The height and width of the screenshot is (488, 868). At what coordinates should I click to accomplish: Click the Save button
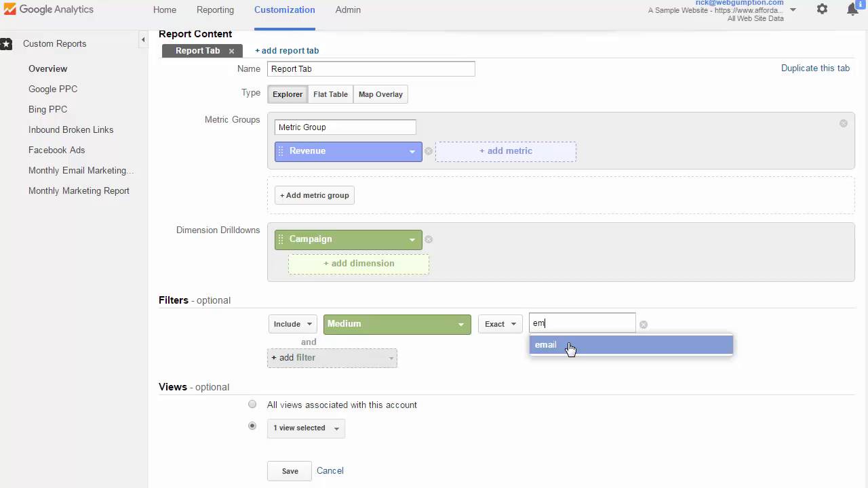(x=290, y=471)
